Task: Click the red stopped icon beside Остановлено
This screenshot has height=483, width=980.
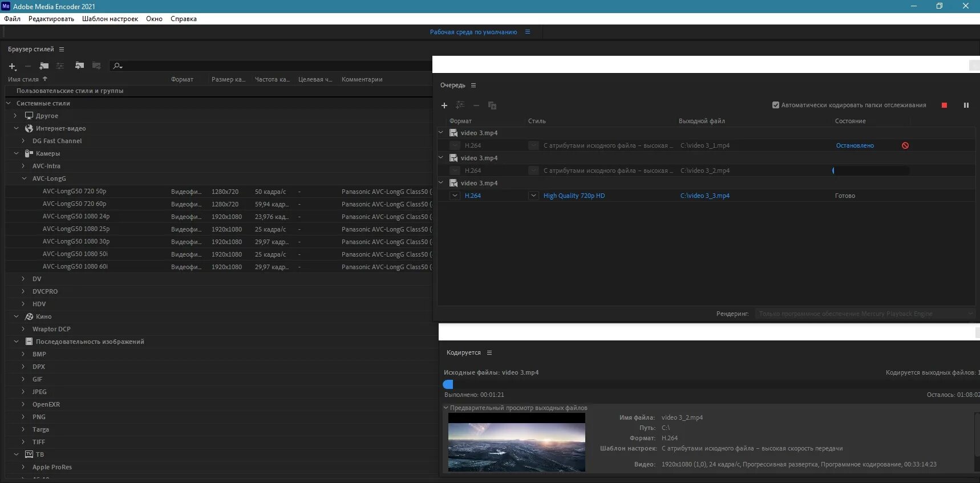Action: click(x=905, y=146)
